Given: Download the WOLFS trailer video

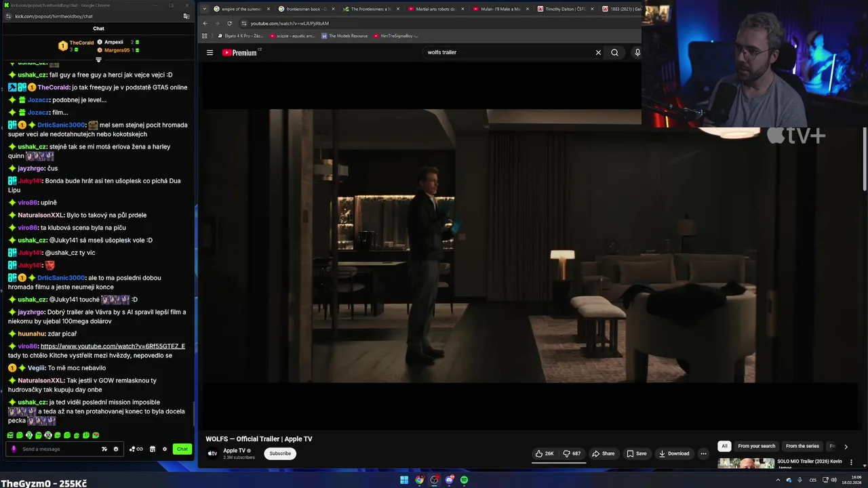Looking at the screenshot, I should pyautogui.click(x=674, y=453).
